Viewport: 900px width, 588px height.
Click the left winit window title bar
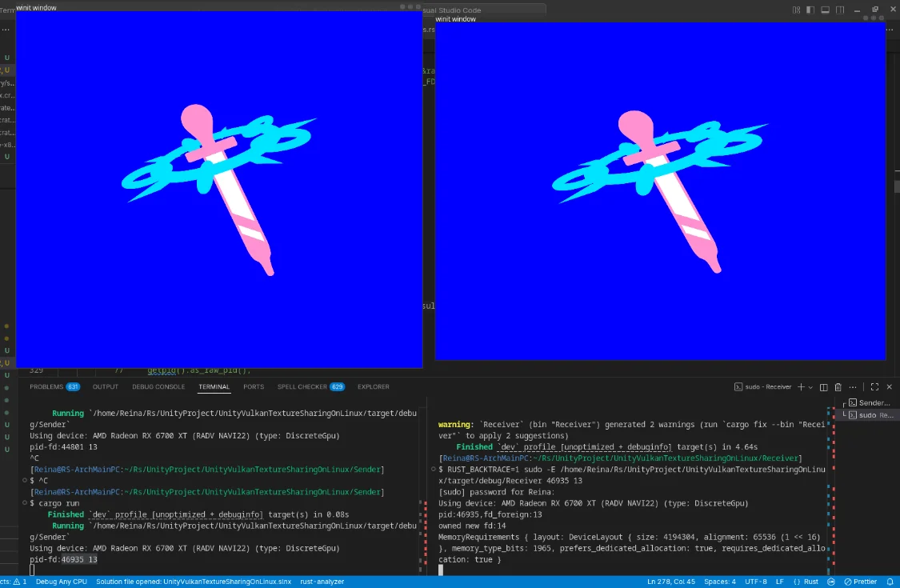coord(219,7)
